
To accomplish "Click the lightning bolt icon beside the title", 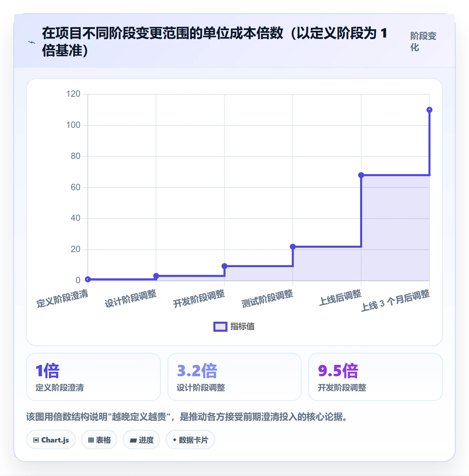I will click(x=32, y=42).
